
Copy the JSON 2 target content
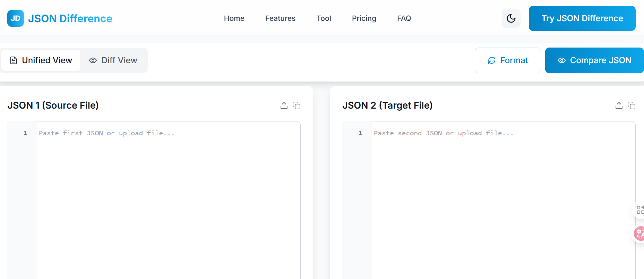[x=632, y=105]
